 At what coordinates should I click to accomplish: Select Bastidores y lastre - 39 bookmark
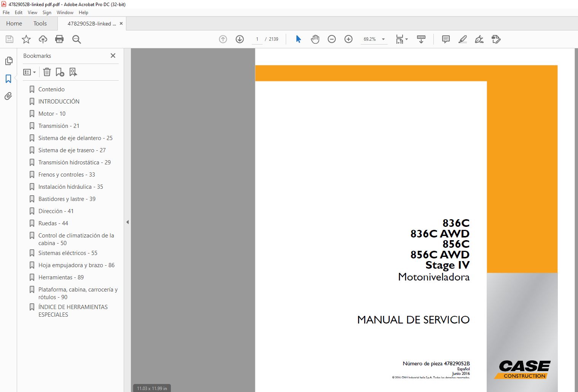pos(67,199)
